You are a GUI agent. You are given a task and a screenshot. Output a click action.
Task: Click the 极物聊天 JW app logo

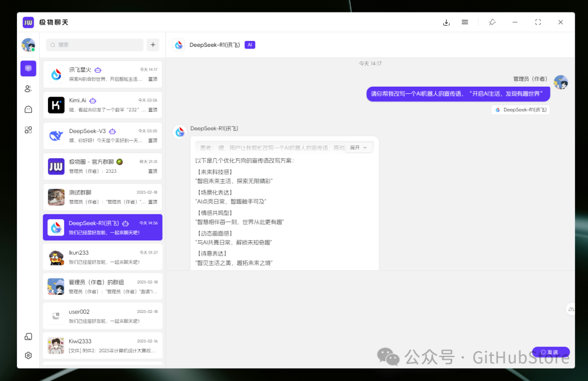pyautogui.click(x=28, y=22)
